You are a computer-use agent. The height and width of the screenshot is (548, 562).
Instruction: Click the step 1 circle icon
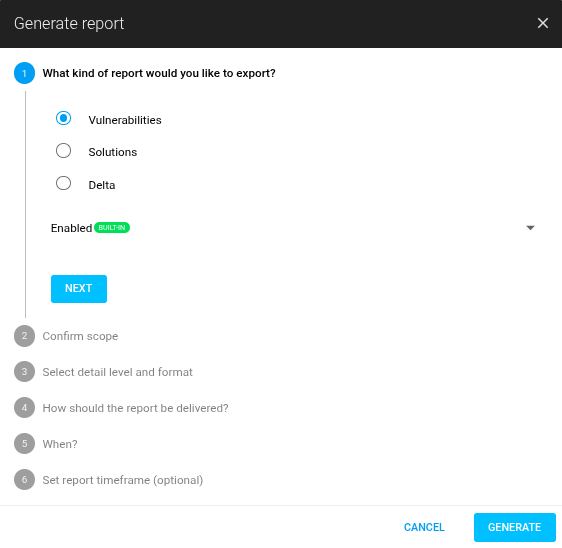coord(24,73)
